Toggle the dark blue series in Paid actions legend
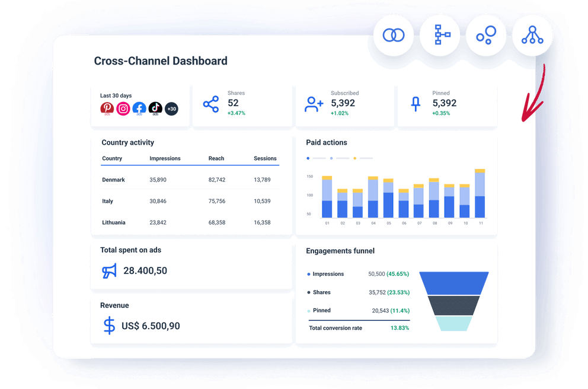 coord(308,158)
